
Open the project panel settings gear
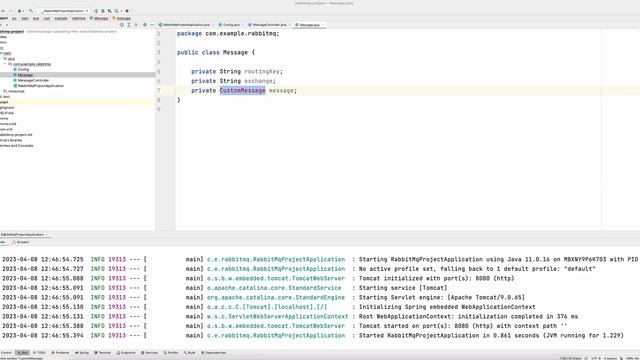pos(144,25)
